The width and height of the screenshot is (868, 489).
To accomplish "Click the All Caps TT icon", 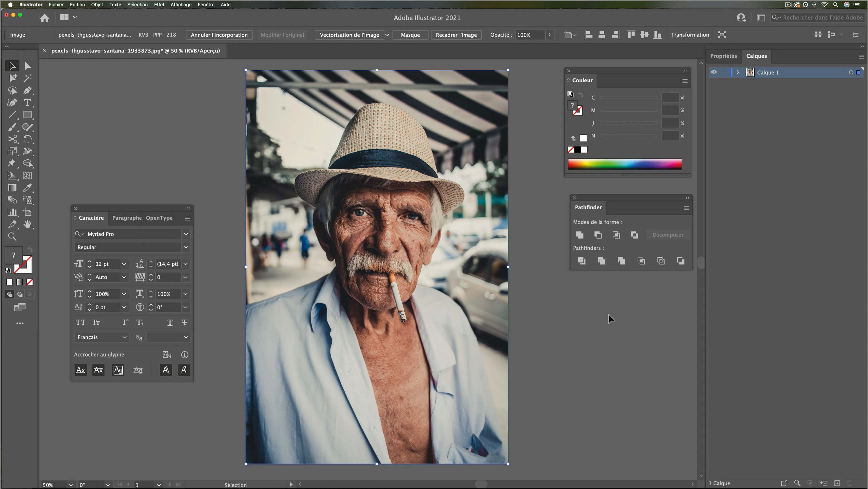I will [x=80, y=322].
